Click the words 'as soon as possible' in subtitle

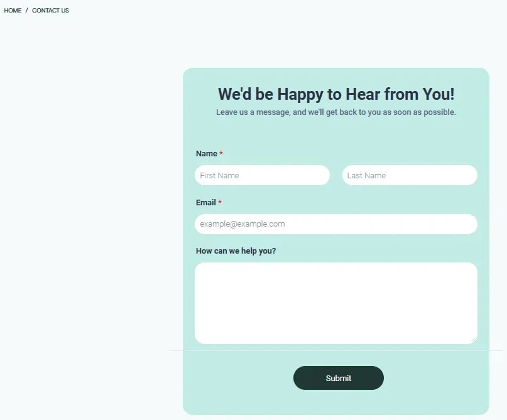coord(420,112)
